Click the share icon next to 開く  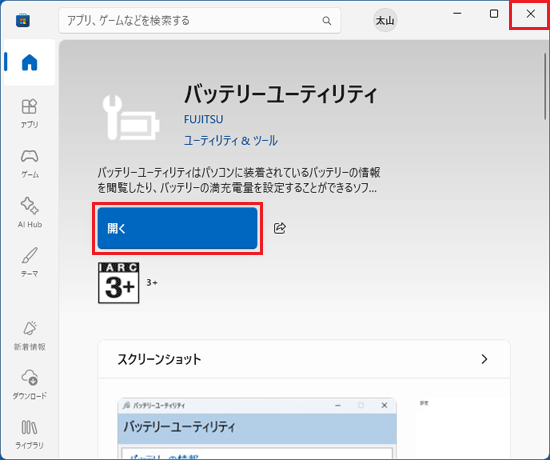coord(280,228)
